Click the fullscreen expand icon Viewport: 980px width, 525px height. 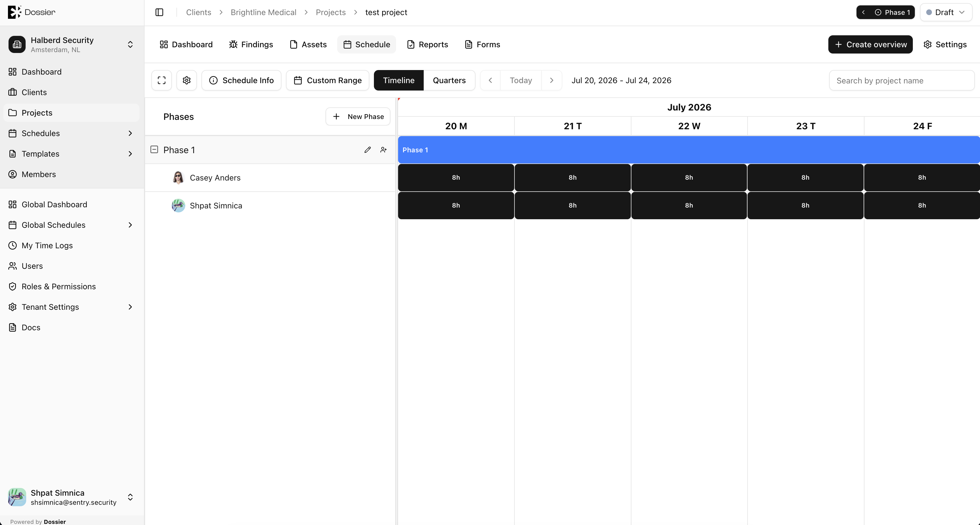[x=162, y=80]
